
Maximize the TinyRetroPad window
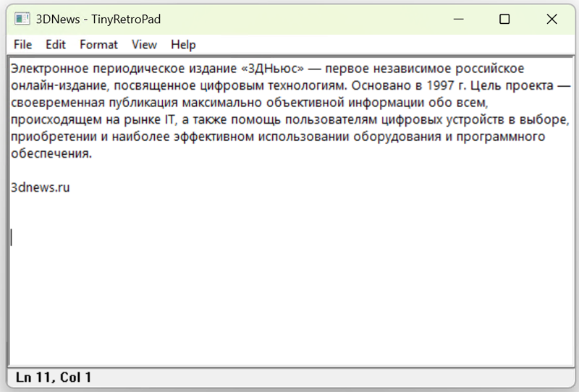504,19
